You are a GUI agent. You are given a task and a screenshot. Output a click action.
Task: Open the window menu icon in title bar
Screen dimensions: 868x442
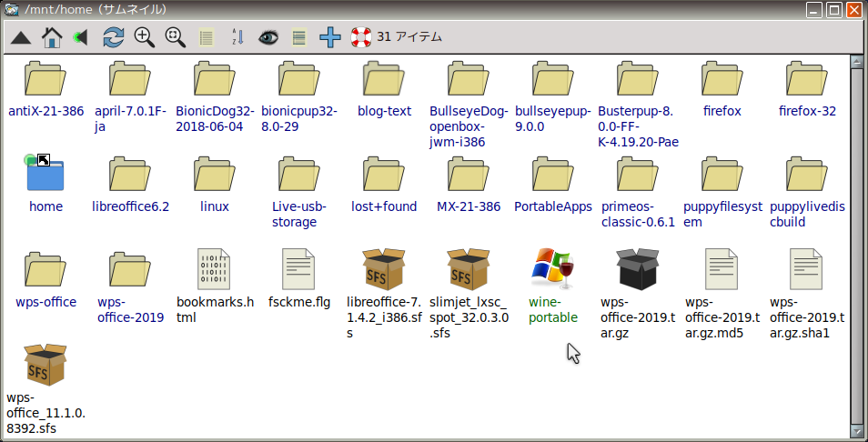click(x=11, y=9)
